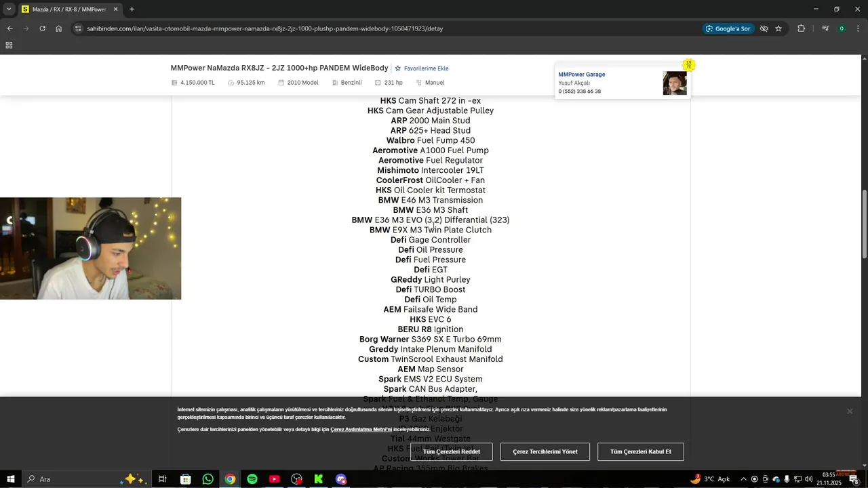Open the microphone tray icon

pos(787,479)
